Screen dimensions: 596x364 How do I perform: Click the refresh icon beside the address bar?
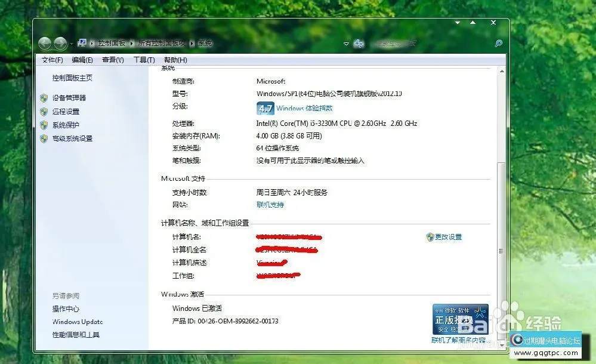[x=359, y=43]
